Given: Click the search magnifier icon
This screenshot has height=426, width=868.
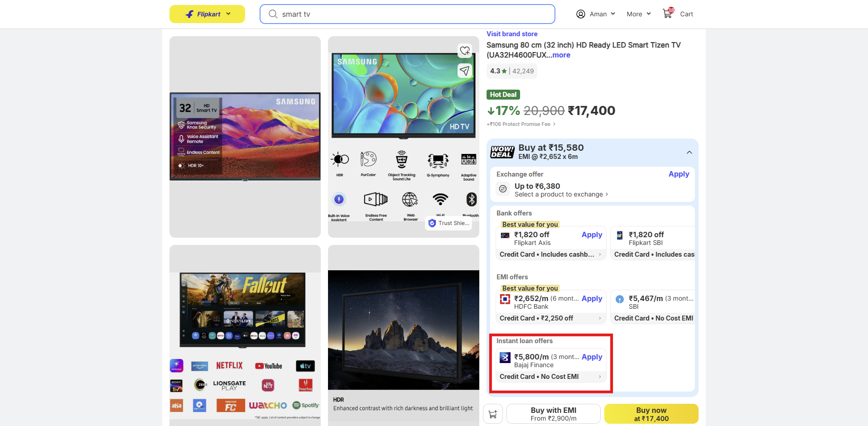Looking at the screenshot, I should tap(273, 14).
